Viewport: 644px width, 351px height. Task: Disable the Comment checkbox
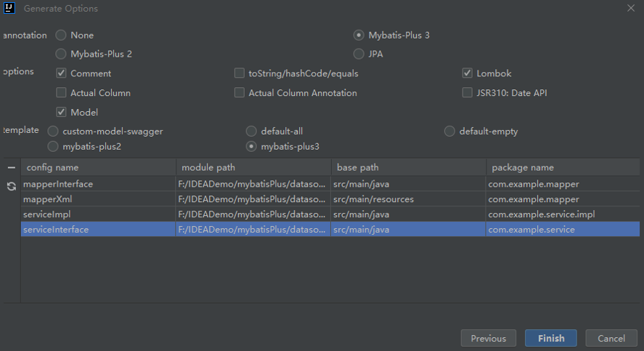coord(62,73)
